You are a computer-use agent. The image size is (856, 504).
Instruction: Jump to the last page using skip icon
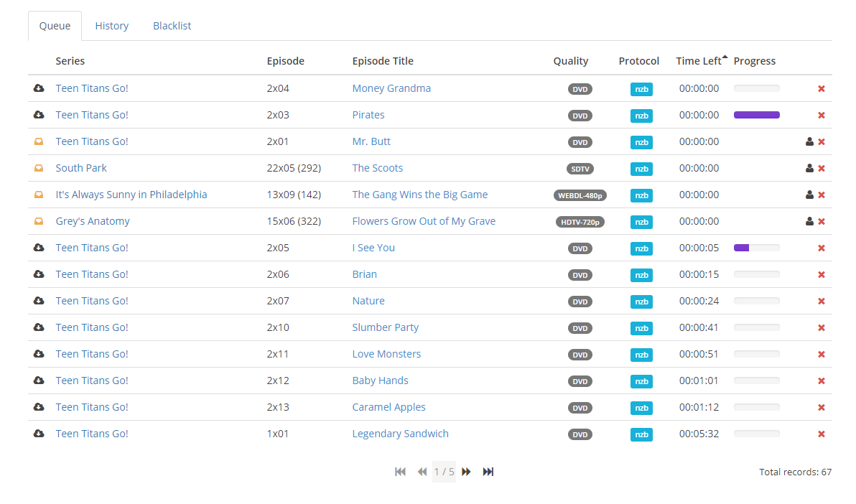tap(488, 472)
